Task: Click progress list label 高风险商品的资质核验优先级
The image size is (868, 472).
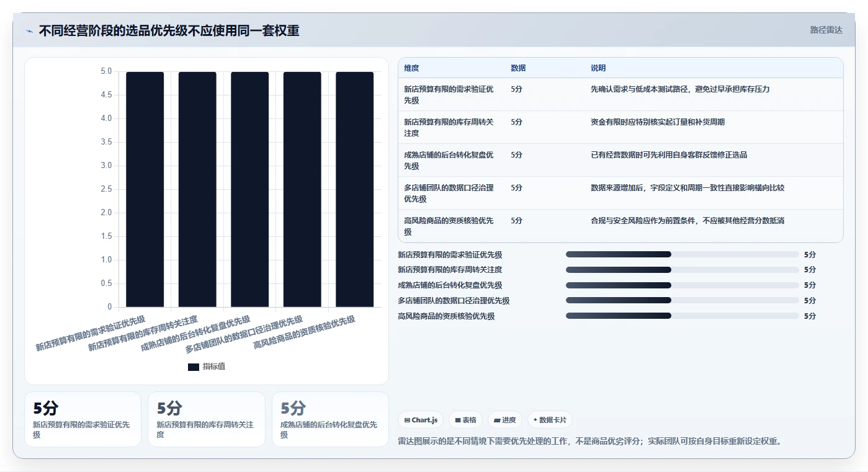Action: 446,316
